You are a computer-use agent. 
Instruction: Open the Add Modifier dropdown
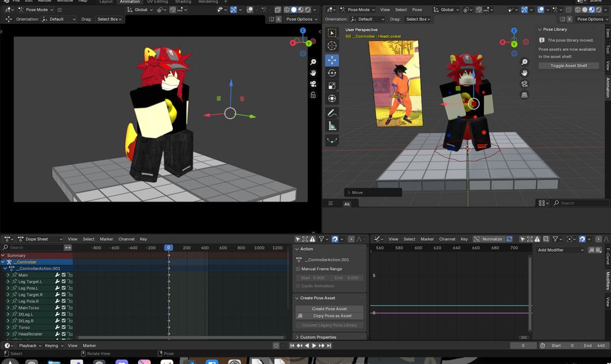click(x=560, y=250)
